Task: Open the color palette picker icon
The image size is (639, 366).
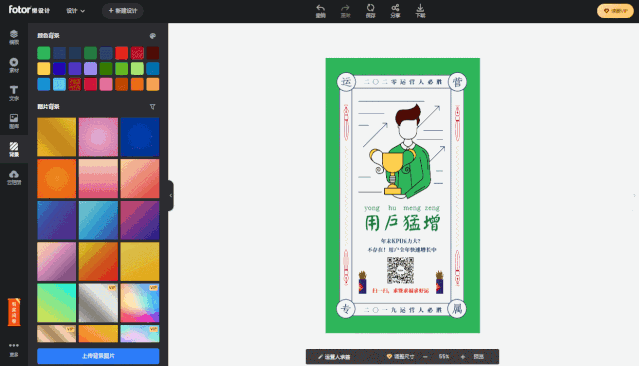Action: pyautogui.click(x=153, y=36)
